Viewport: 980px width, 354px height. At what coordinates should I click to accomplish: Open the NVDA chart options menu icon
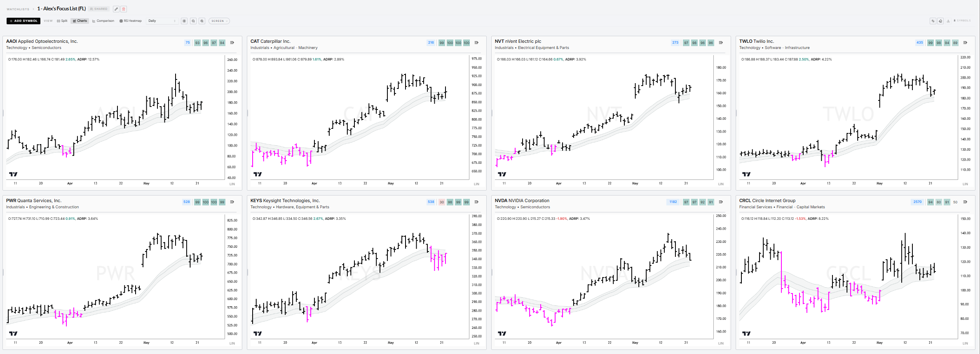(x=721, y=202)
